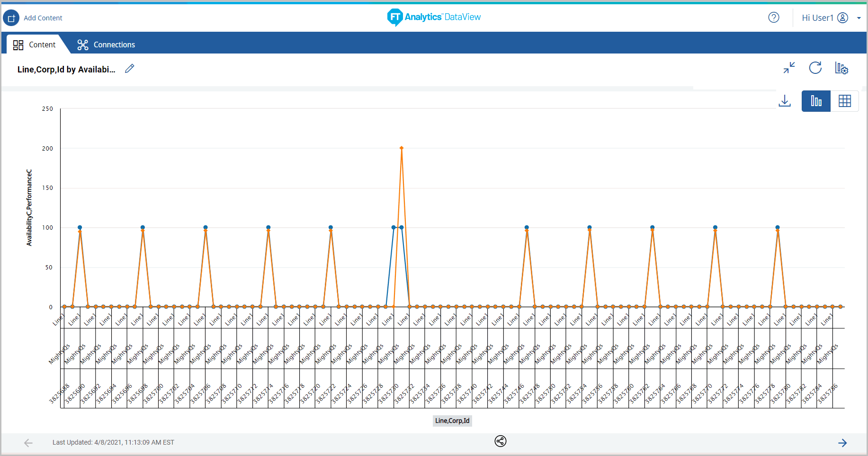
Task: Click the Line,Corp,Id axis label
Action: (452, 420)
